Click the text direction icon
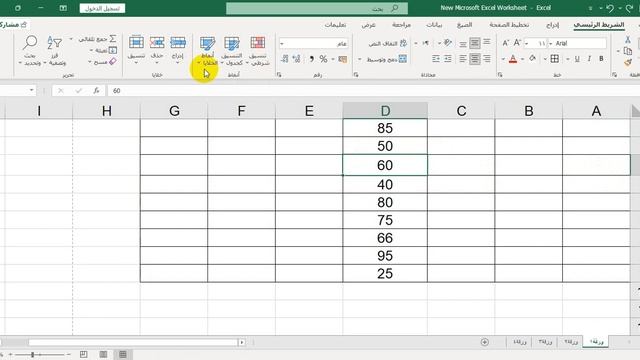The height and width of the screenshot is (360, 640). (426, 43)
